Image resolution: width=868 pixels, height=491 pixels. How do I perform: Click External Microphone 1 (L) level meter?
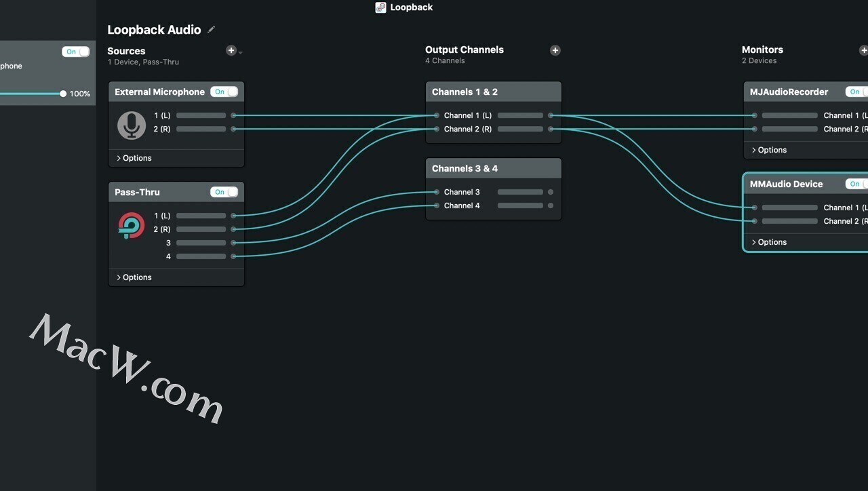pyautogui.click(x=201, y=115)
